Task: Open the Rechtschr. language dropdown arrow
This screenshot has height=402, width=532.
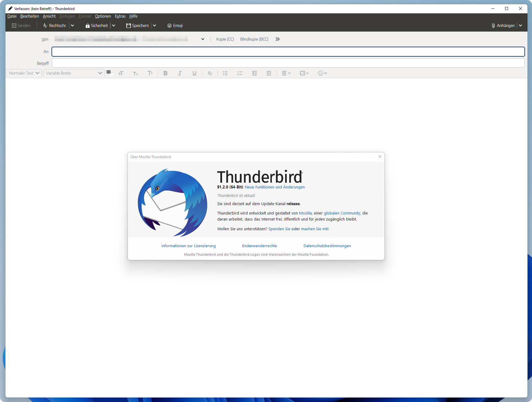Action: [72, 25]
